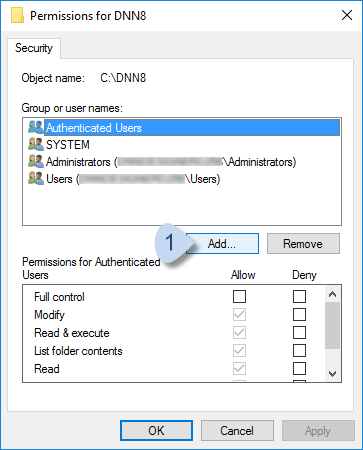Click the Administrators group icon
The height and width of the screenshot is (450, 363).
click(36, 161)
